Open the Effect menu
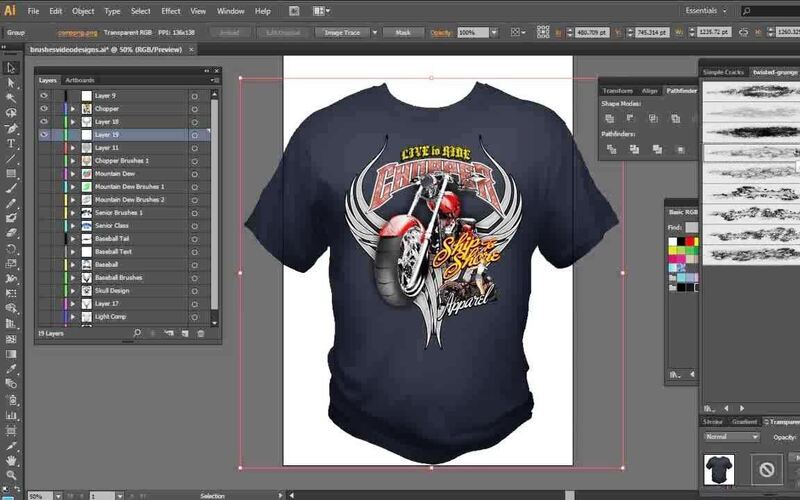Screen dimensions: 800x500 click(x=171, y=11)
